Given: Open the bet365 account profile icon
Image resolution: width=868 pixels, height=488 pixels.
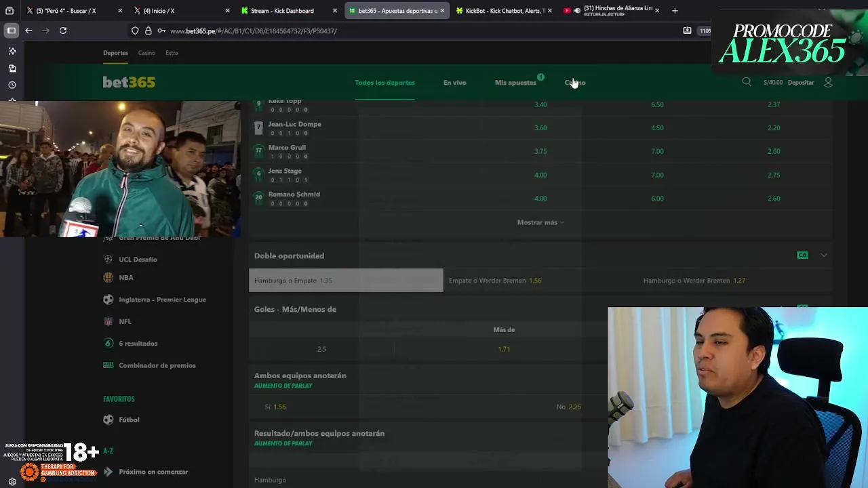Looking at the screenshot, I should coord(828,82).
